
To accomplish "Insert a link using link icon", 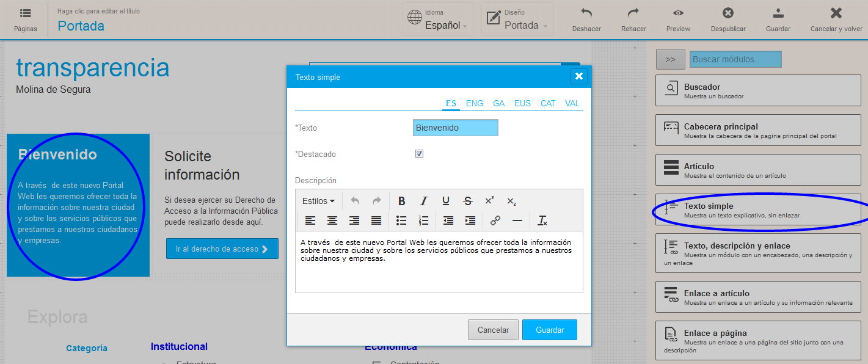I will tap(495, 220).
